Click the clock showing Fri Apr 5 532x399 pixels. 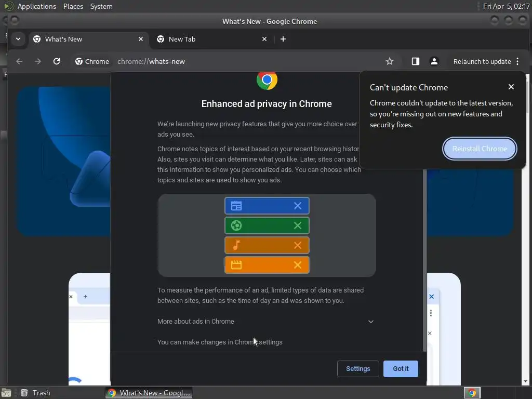(x=506, y=6)
